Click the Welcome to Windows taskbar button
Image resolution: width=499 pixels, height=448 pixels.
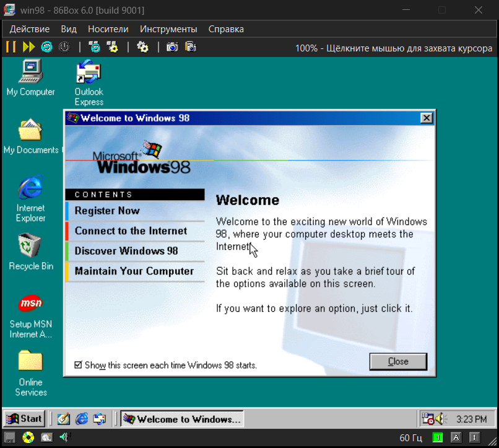pos(182,419)
